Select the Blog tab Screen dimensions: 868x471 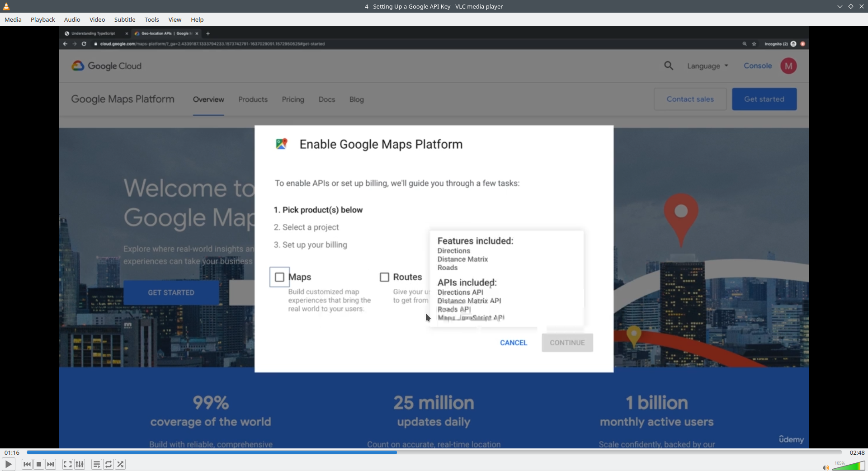point(357,99)
